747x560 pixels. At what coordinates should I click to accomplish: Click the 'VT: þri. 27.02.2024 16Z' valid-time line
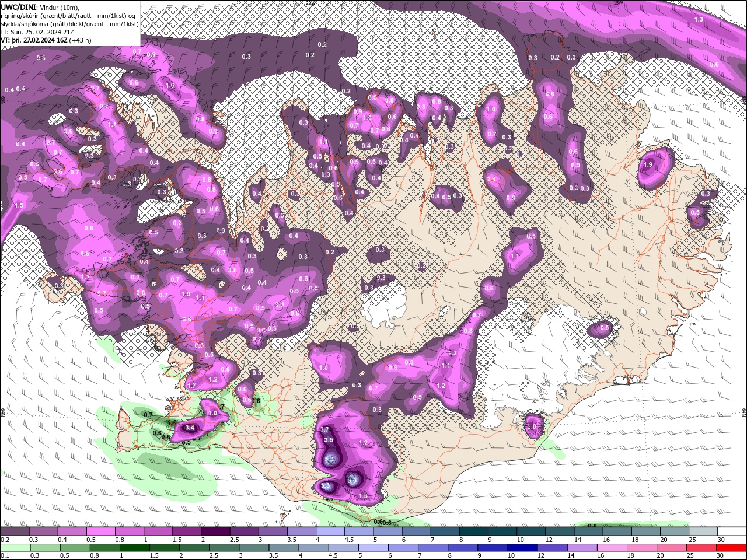point(34,40)
